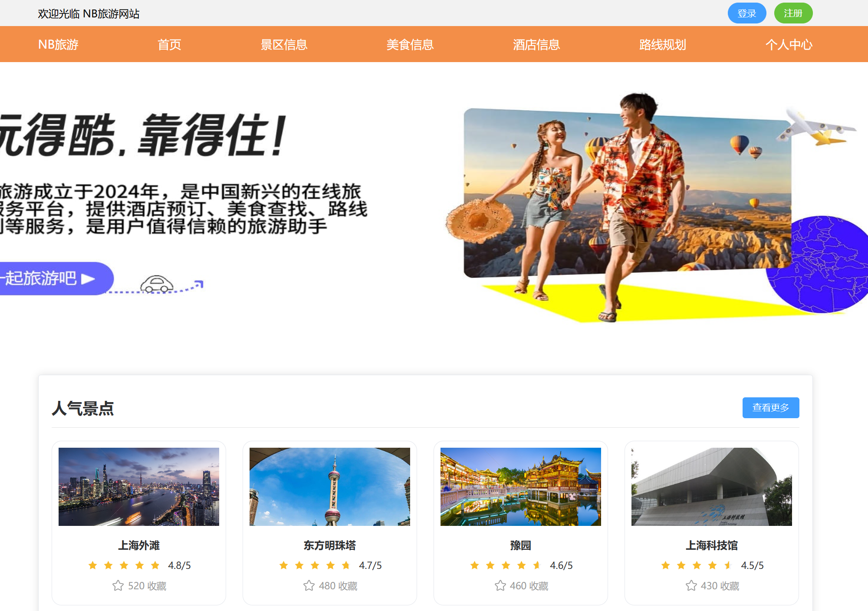
Task: Open the 东方明珠塔 thumbnail image
Action: 329,486
